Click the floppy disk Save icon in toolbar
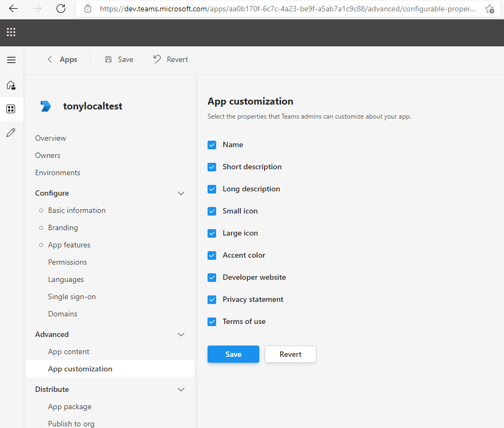Image resolution: width=504 pixels, height=428 pixels. coord(108,59)
